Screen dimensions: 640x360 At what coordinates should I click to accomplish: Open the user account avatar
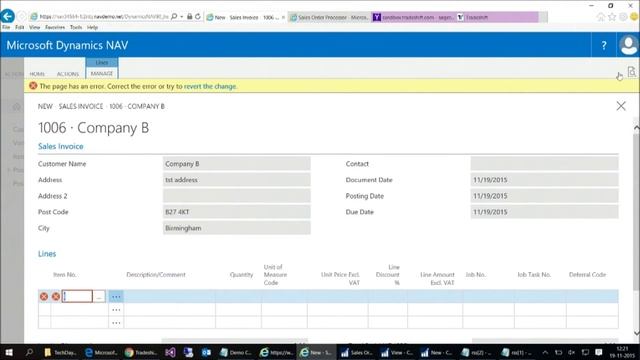point(629,45)
